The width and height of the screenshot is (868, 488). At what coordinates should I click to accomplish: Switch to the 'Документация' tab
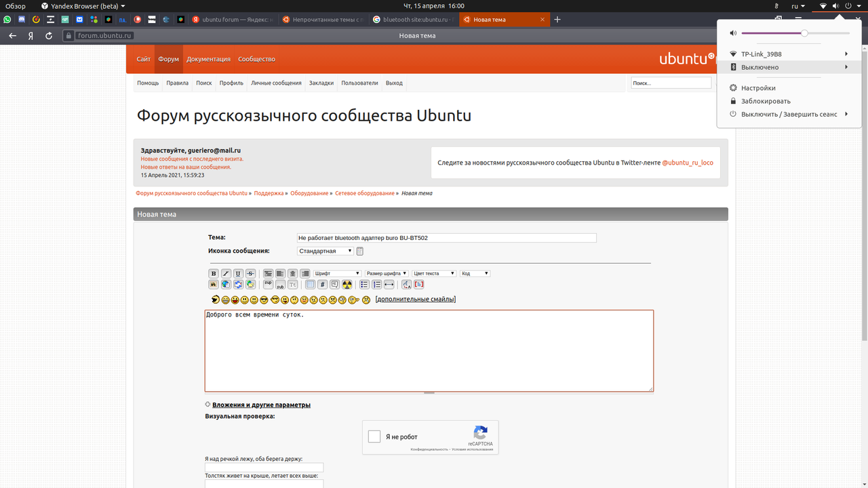pos(208,59)
